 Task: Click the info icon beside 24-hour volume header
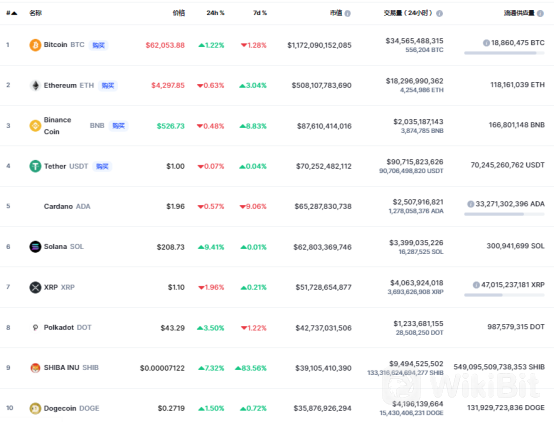(x=439, y=13)
